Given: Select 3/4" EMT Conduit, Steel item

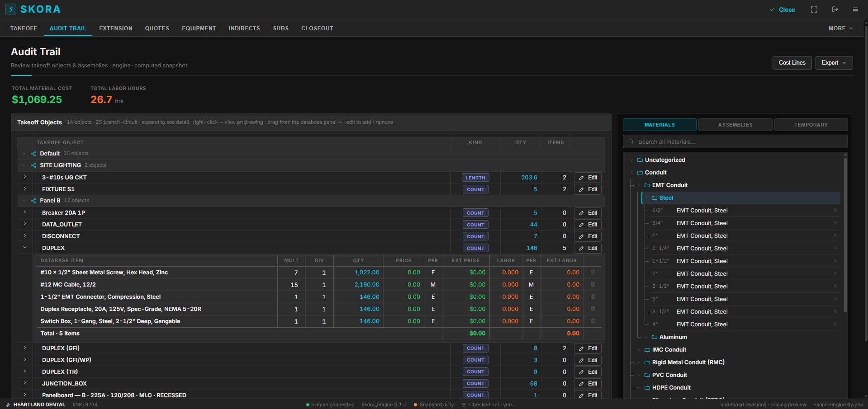Looking at the screenshot, I should [742, 223].
